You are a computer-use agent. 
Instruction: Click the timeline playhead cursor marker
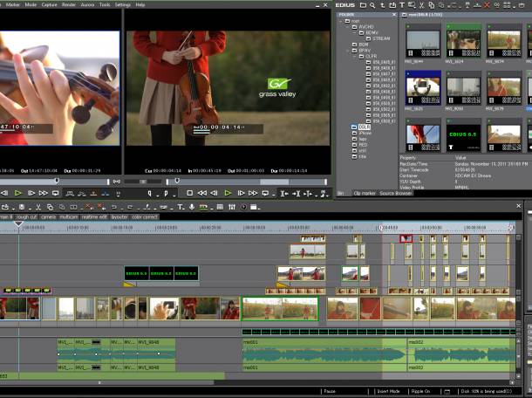(x=18, y=225)
